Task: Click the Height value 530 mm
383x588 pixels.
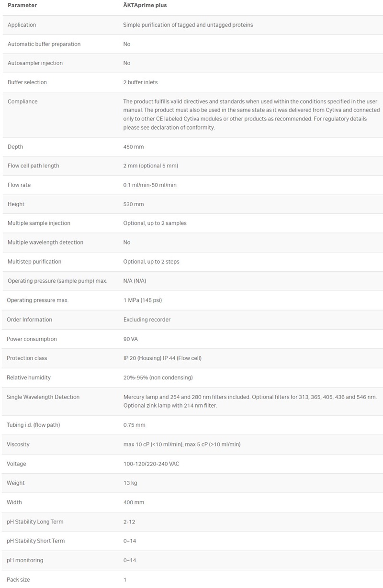Action: point(133,204)
